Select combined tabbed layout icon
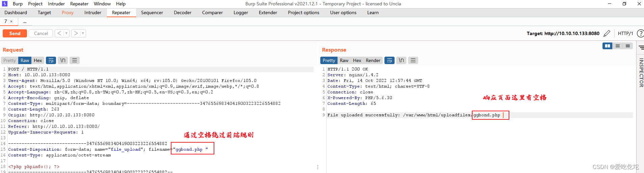The height and width of the screenshot is (173, 644). point(628,46)
